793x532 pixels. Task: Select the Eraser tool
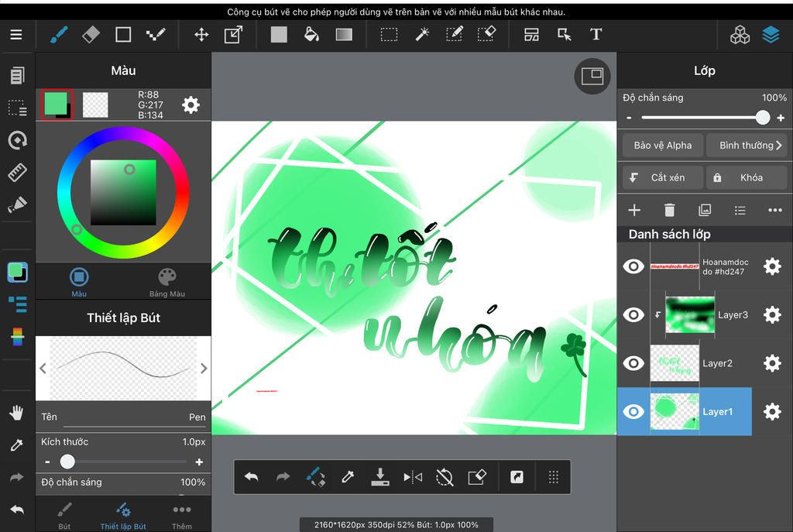[x=91, y=34]
